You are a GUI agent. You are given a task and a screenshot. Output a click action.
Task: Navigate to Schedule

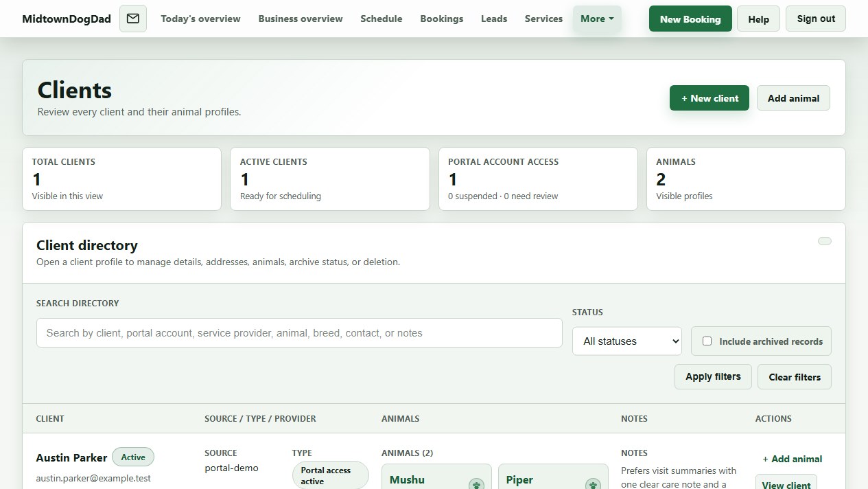[382, 19]
